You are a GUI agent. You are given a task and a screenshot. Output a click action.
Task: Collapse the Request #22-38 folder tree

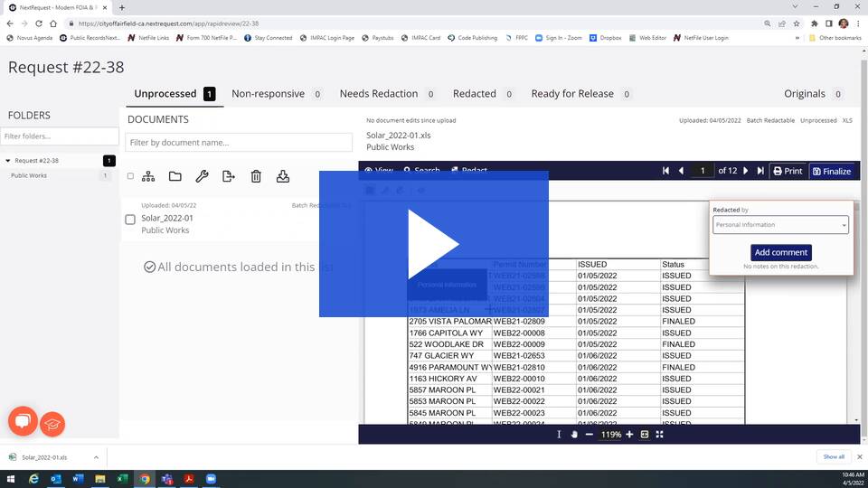(x=8, y=161)
